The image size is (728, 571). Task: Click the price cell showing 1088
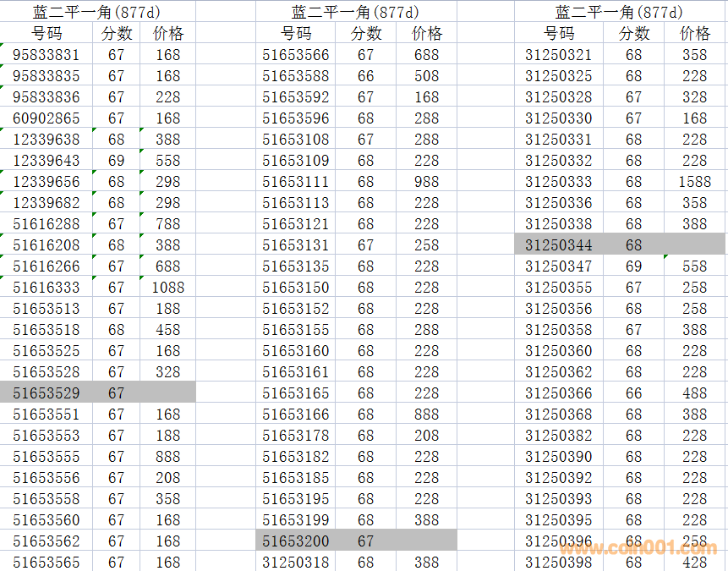(167, 288)
